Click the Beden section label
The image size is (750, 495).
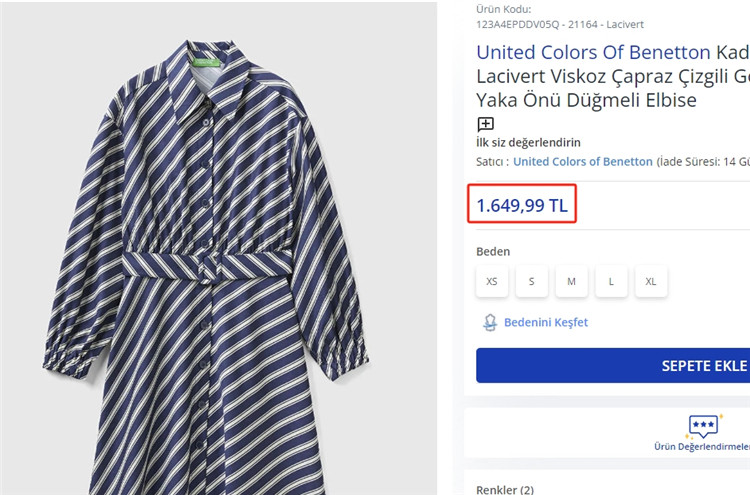pyautogui.click(x=493, y=252)
